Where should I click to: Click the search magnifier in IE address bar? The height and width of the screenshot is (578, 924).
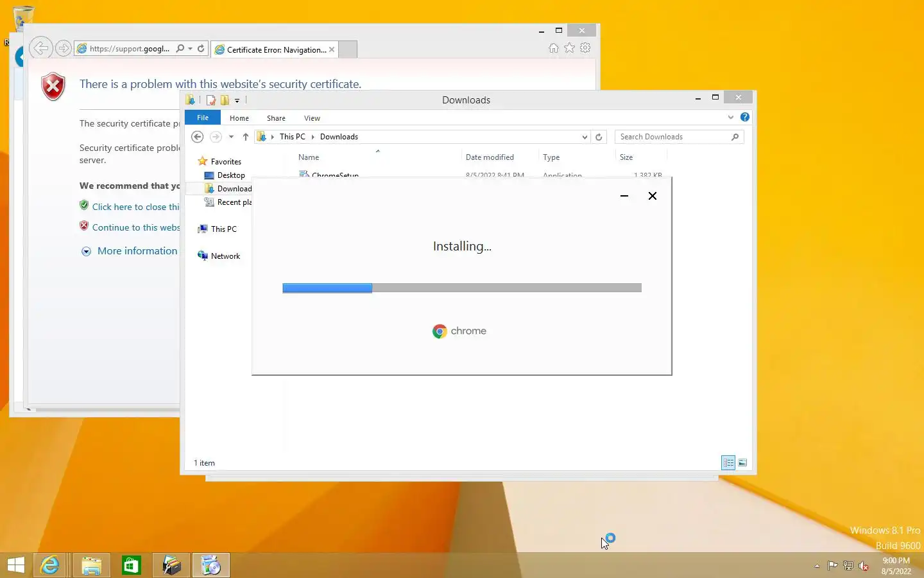[x=180, y=48]
